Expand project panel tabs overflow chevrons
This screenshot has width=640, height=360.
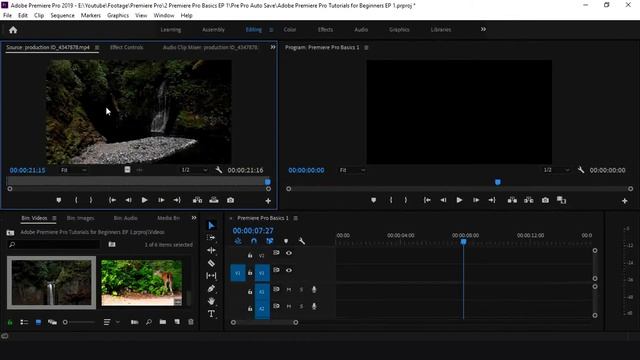(194, 218)
